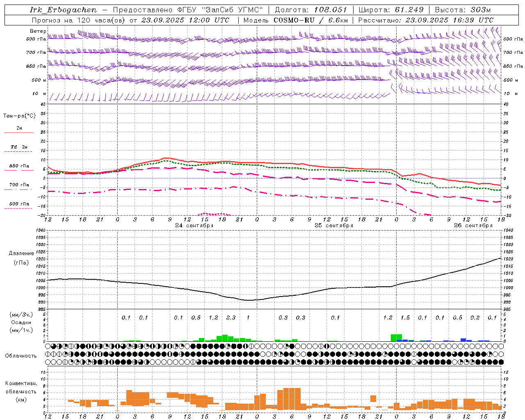Select the Облачность cloud cover label

21,356
